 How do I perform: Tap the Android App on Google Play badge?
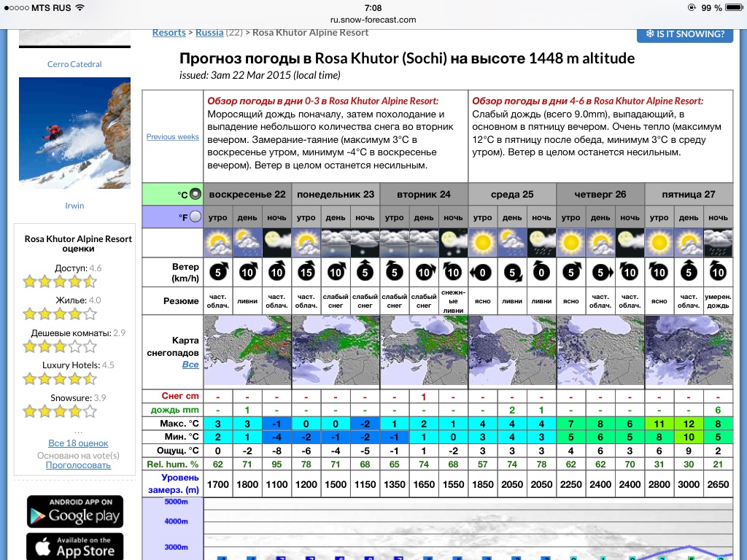coord(75,511)
